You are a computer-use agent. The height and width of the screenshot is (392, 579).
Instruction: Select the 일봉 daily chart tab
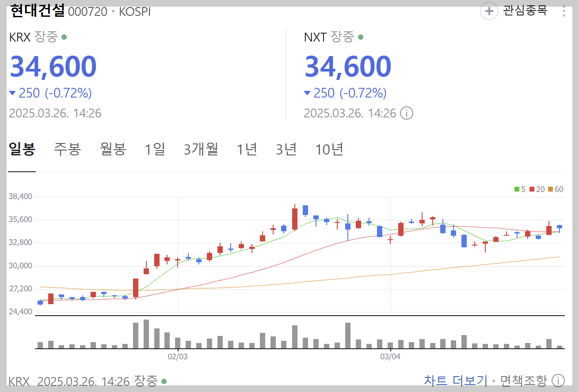[22, 149]
